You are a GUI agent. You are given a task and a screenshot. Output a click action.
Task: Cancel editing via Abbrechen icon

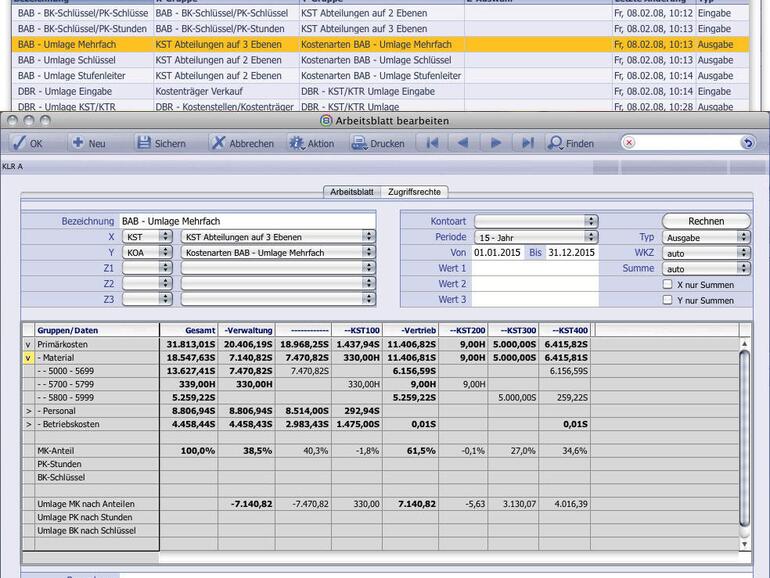click(218, 143)
